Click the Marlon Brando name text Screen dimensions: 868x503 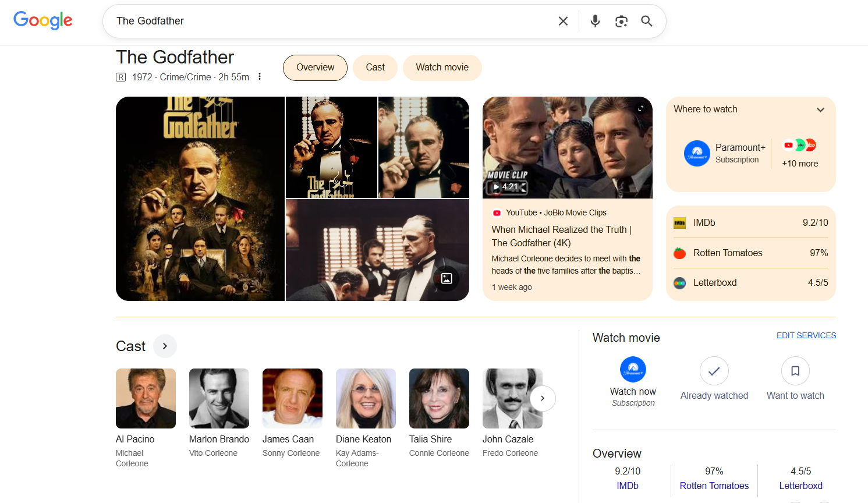tap(219, 439)
